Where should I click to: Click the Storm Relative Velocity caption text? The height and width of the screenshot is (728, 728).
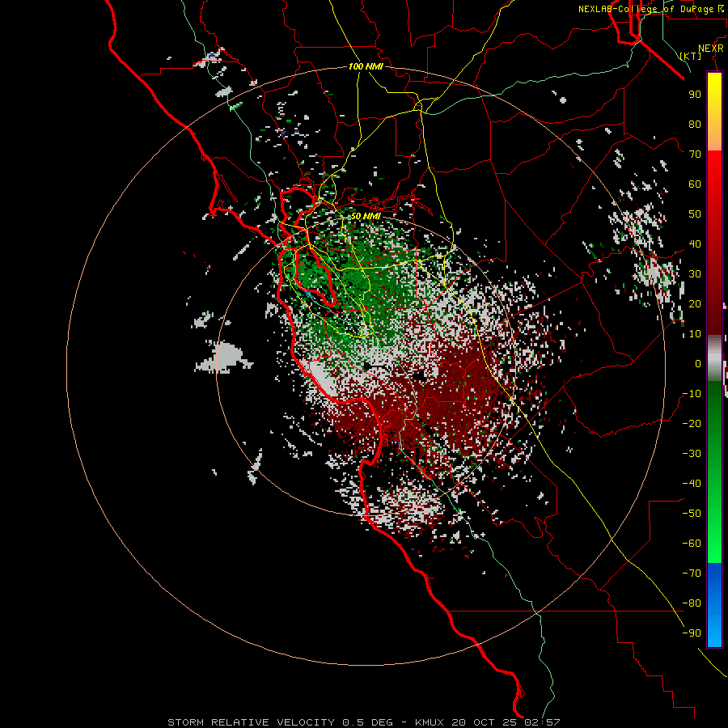[363, 722]
